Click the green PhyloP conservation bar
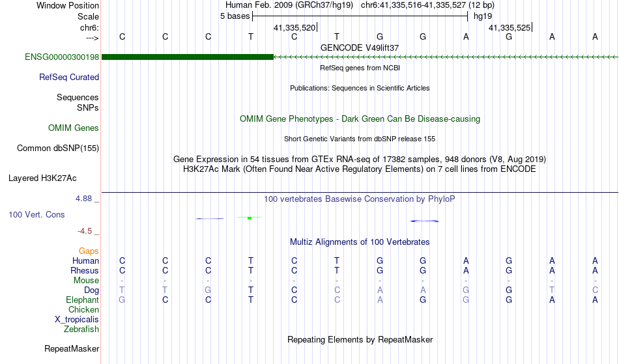Image resolution: width=619 pixels, height=364 pixels. (250, 217)
